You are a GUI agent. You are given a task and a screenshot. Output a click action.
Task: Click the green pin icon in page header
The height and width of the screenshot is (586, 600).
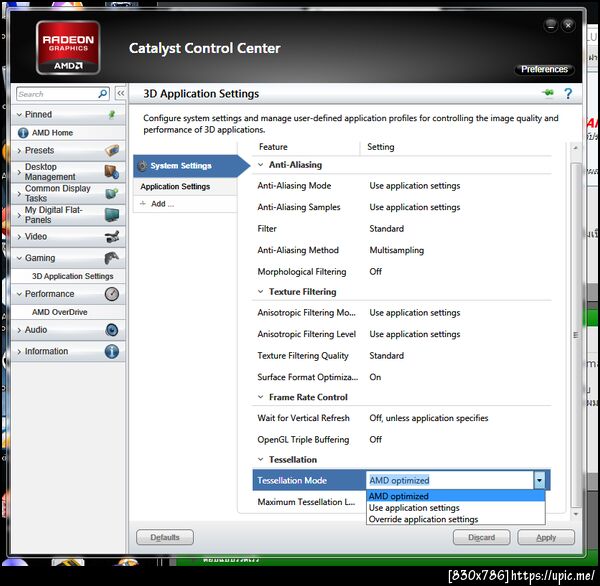[548, 93]
